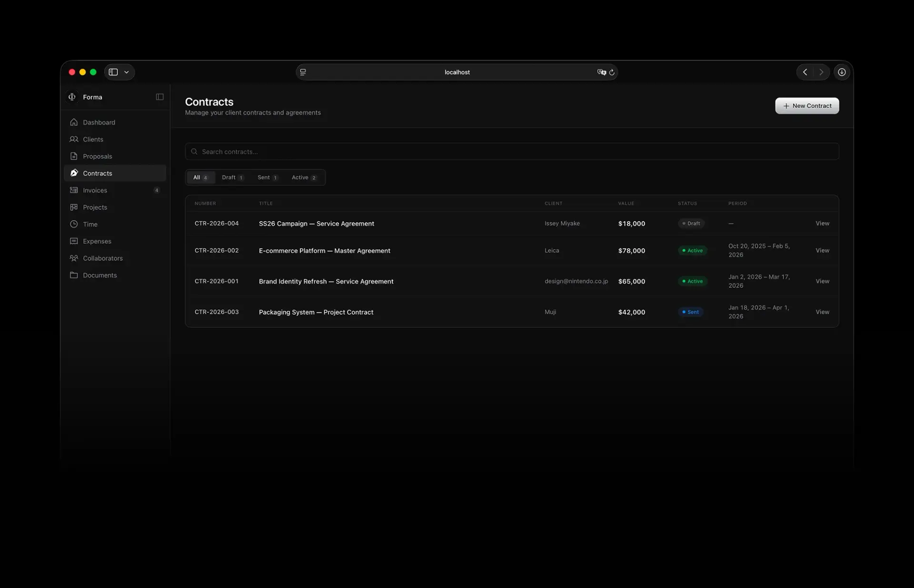The width and height of the screenshot is (914, 588).
Task: Focus the Search contracts field
Action: [511, 152]
